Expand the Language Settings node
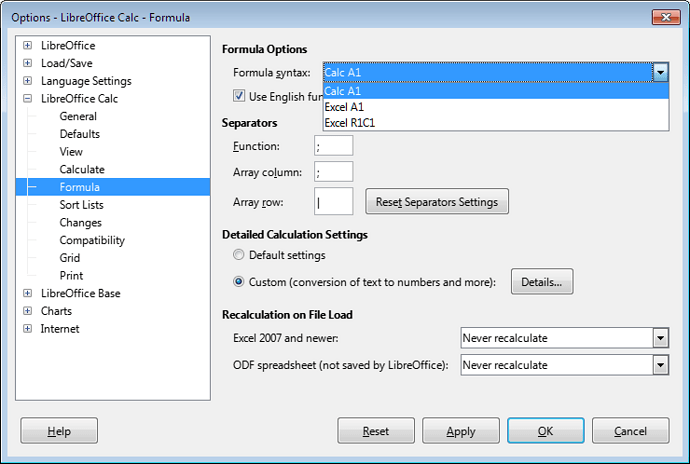This screenshot has height=464, width=690. click(x=28, y=81)
